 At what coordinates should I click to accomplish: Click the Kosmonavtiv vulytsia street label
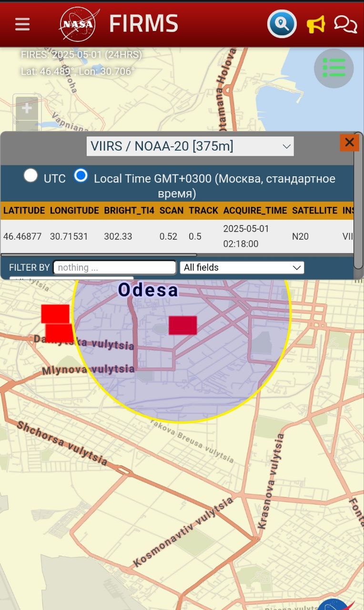(x=183, y=532)
